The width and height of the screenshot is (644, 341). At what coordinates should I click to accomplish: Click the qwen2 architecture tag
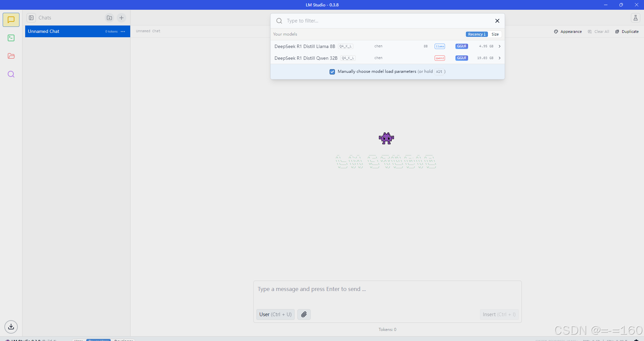[440, 58]
